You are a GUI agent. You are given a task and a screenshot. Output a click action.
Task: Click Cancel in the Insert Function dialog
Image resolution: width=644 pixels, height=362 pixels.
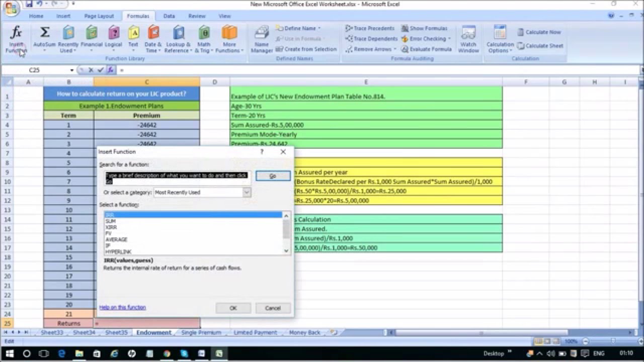click(x=273, y=308)
